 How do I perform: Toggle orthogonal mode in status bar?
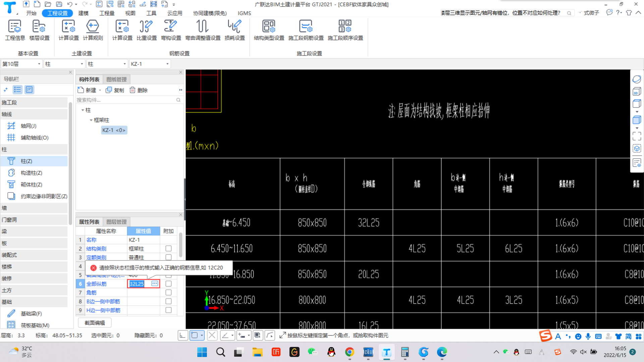[x=183, y=335]
